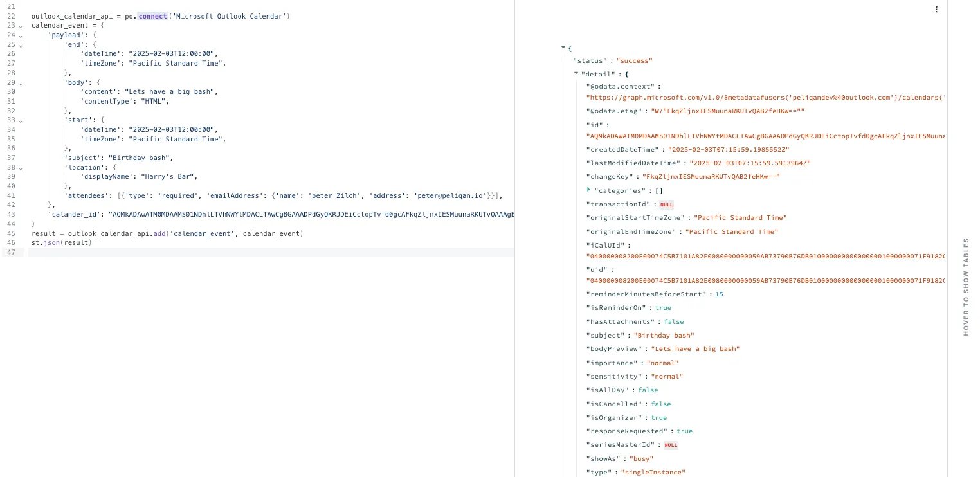Click the @odata.context graph.microsoft.com URL
The width and height of the screenshot is (980, 477).
766,98
